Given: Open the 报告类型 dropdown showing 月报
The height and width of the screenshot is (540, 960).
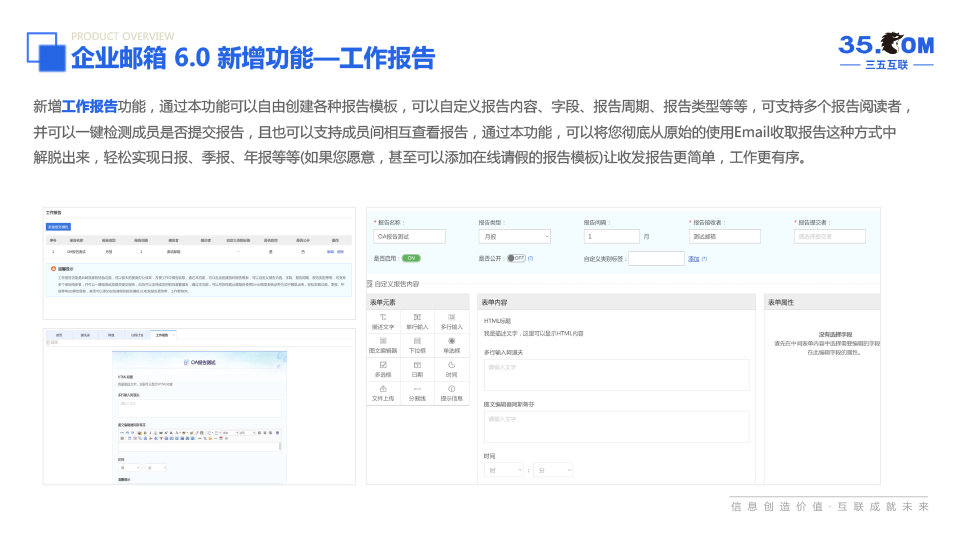Looking at the screenshot, I should 514,237.
